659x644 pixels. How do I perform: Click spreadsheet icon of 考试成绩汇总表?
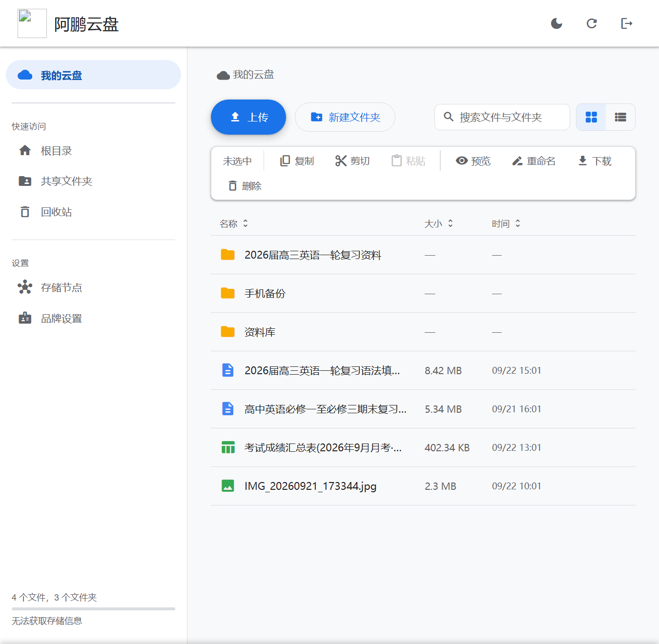[227, 447]
